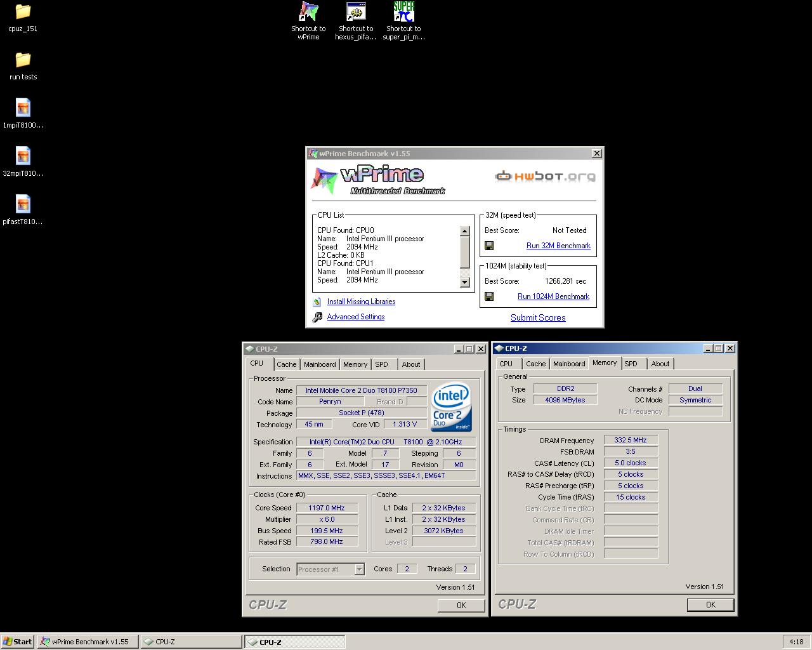
Task: Click the Channels field showing Dual
Action: 695,388
